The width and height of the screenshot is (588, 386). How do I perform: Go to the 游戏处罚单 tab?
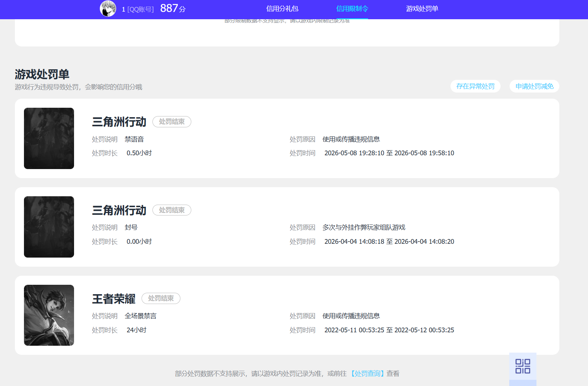(x=422, y=9)
